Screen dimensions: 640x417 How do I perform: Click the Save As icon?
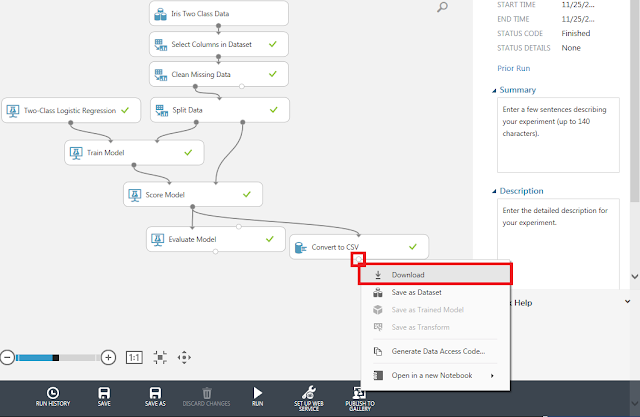(x=155, y=393)
